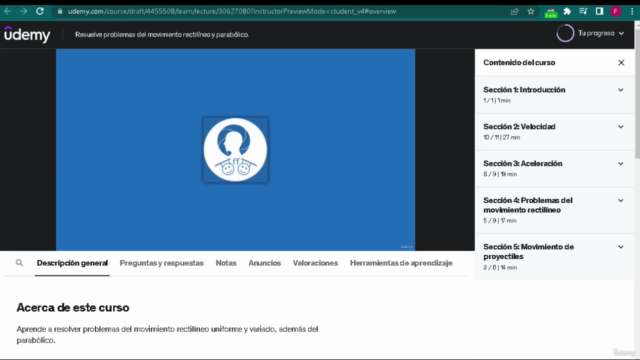Expand Sección 4: Problemas del movimiento rectilíneo
This screenshot has width=640, height=360.
pos(554,210)
